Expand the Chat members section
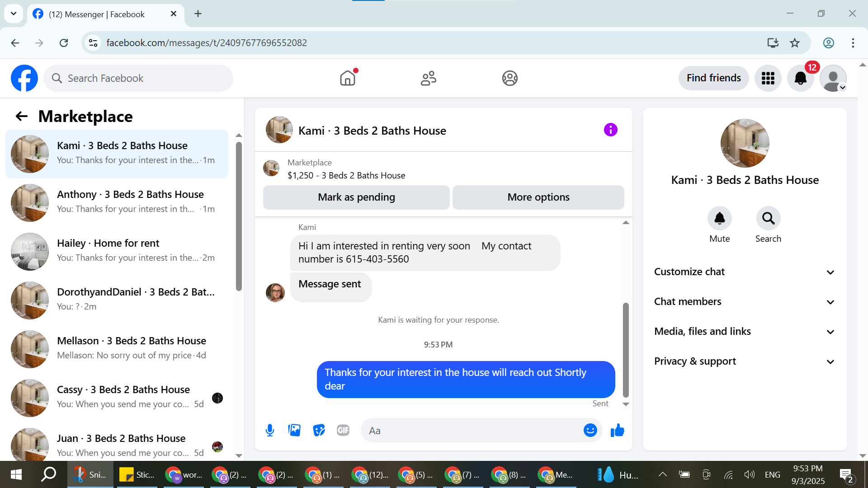 pos(745,302)
